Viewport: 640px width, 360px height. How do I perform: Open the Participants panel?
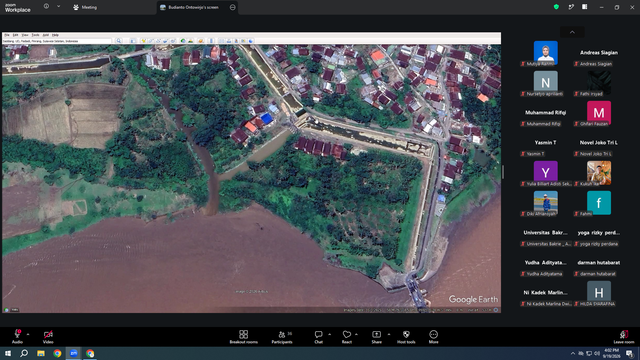282,337
